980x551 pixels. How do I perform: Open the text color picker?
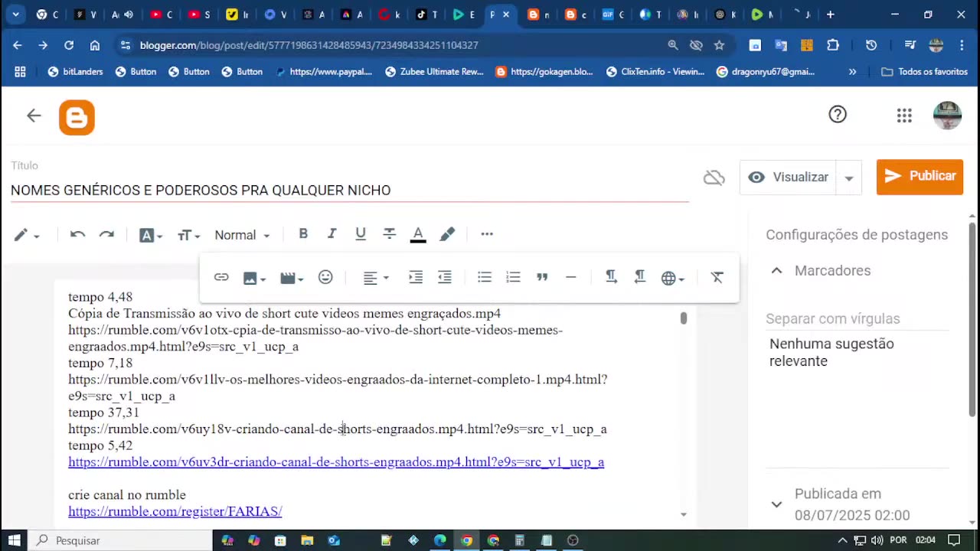418,235
